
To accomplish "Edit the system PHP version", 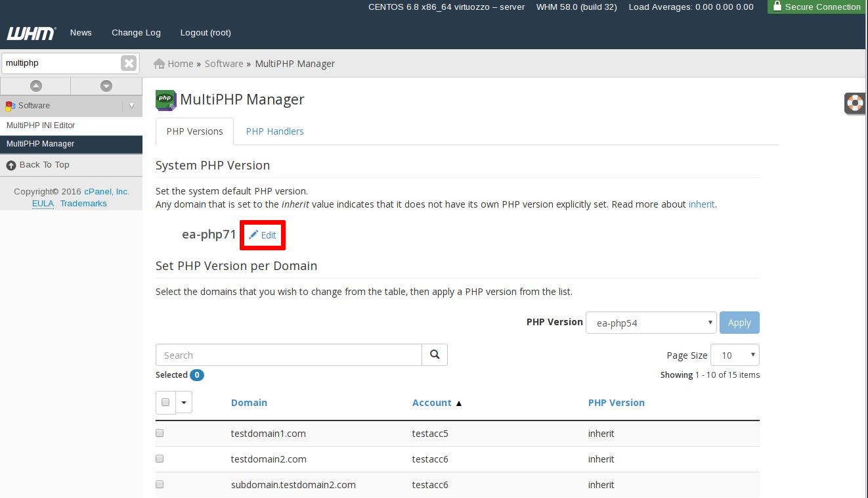I will (263, 235).
